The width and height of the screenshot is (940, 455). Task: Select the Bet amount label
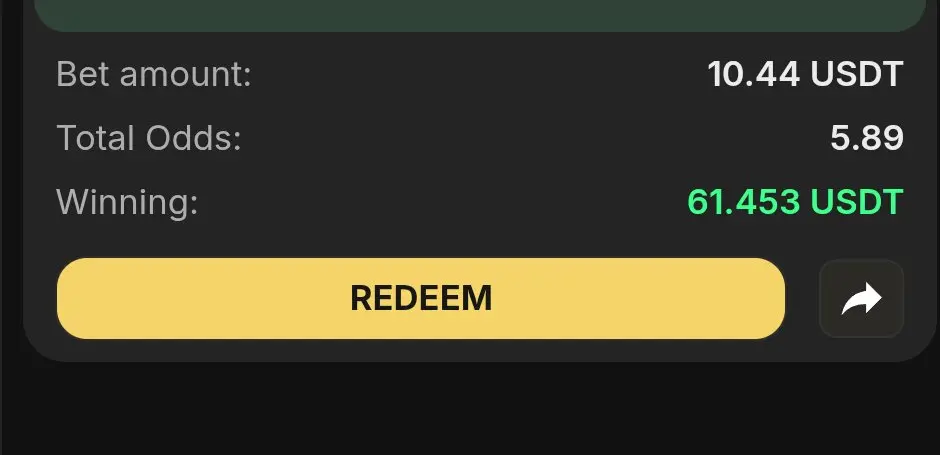pos(154,75)
